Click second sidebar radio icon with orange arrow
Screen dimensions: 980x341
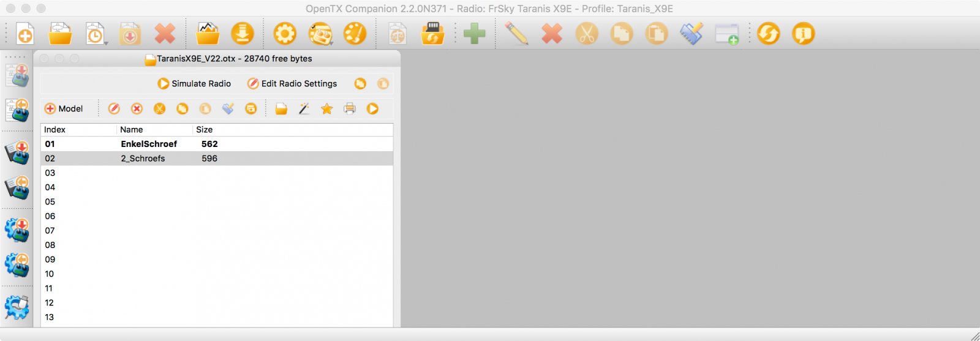click(x=17, y=110)
